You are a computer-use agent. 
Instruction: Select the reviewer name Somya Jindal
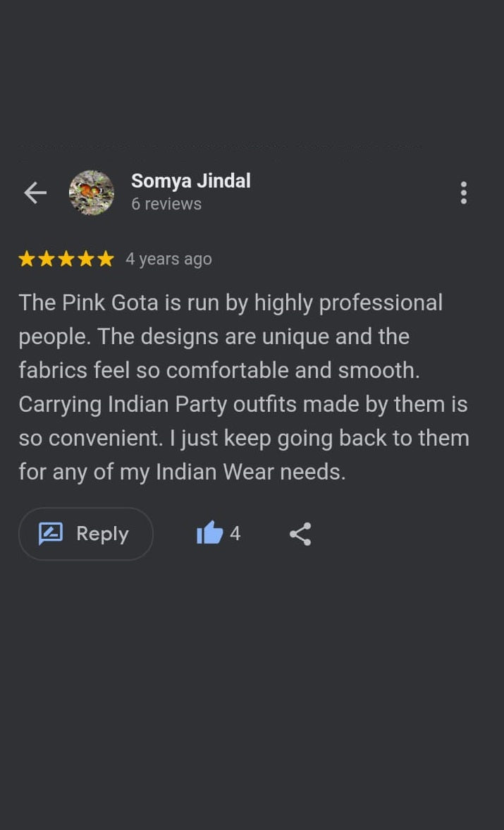191,181
